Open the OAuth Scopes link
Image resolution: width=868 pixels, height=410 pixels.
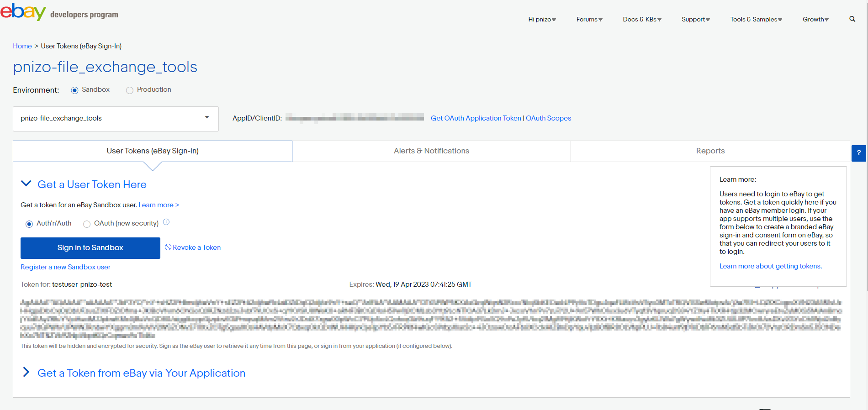click(x=548, y=118)
